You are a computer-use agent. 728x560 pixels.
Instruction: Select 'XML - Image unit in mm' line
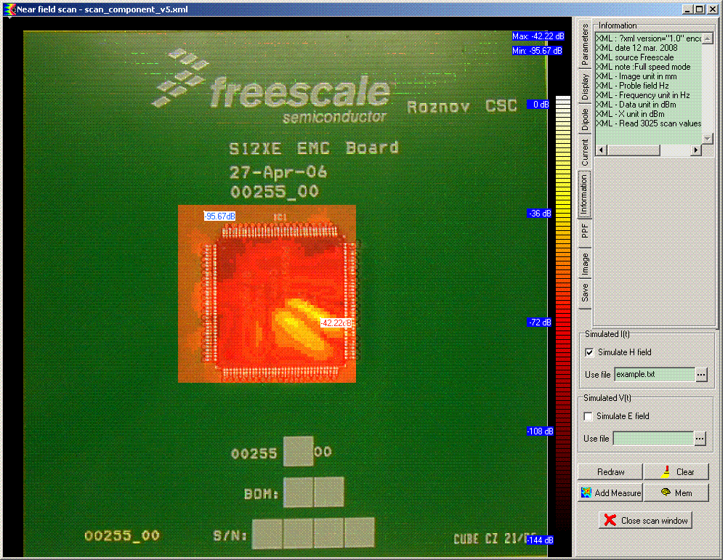[x=636, y=76]
